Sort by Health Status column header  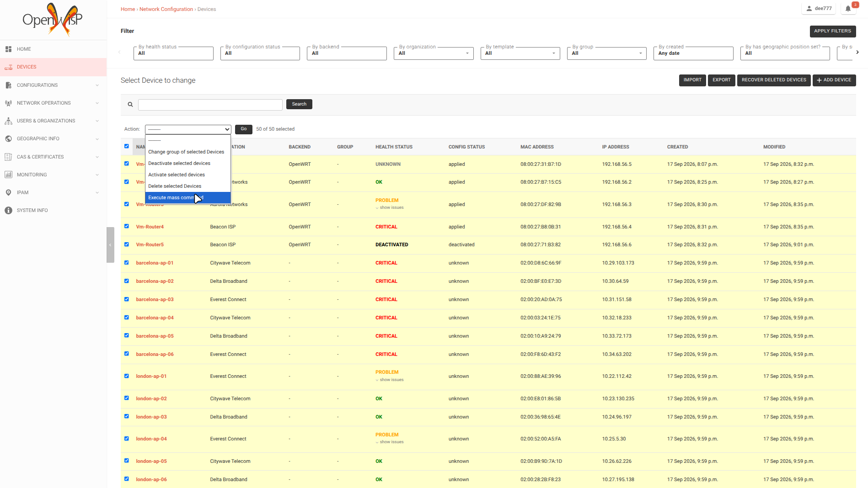pos(394,147)
